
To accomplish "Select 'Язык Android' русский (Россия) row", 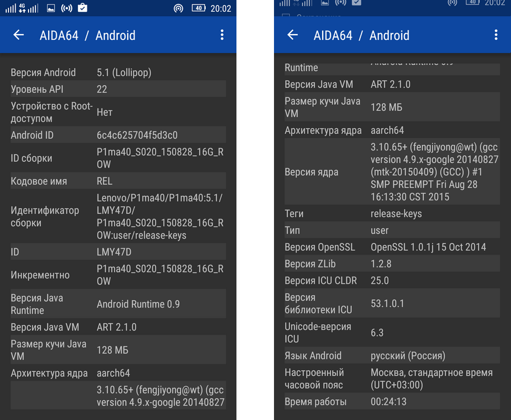I will pos(392,356).
